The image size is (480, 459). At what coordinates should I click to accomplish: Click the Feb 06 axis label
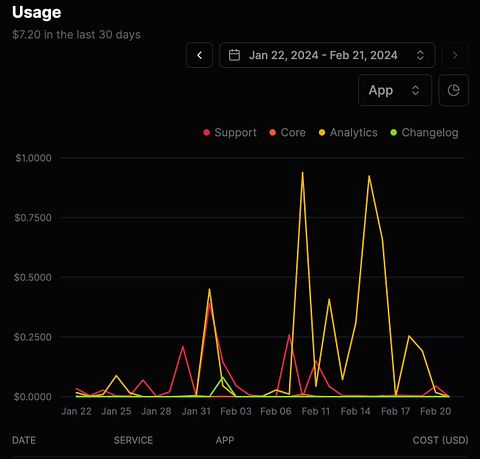[276, 411]
